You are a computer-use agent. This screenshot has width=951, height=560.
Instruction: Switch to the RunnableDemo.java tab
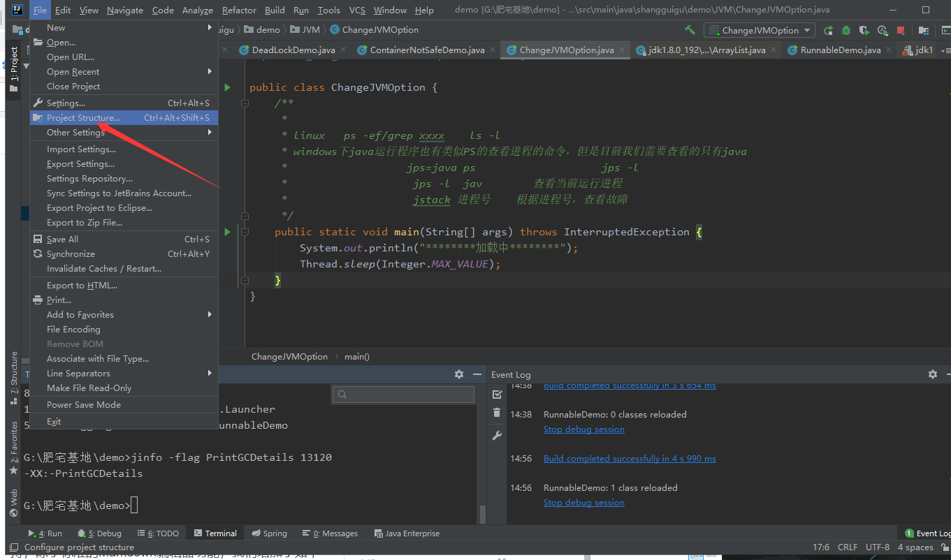pyautogui.click(x=841, y=50)
